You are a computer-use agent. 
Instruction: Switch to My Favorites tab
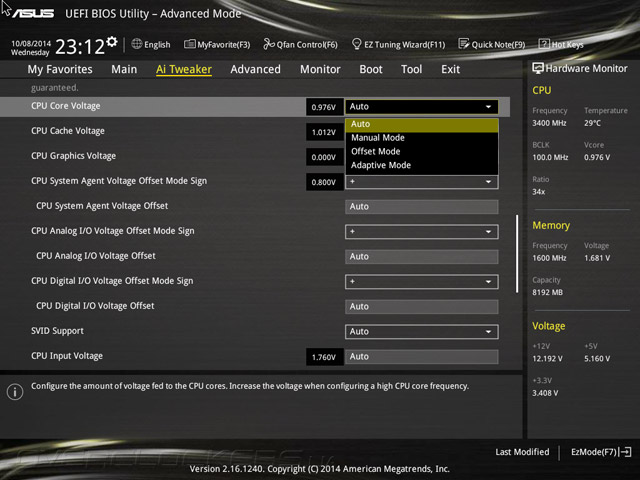[x=60, y=69]
